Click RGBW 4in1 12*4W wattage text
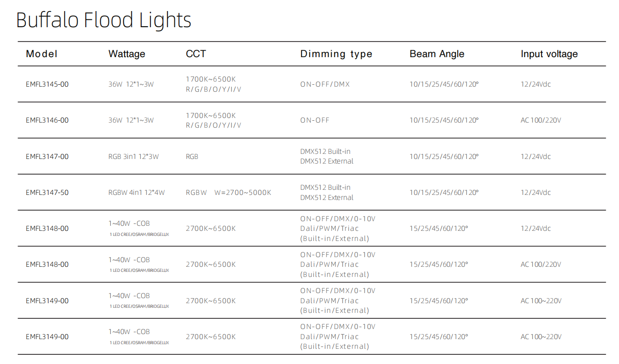 (137, 193)
